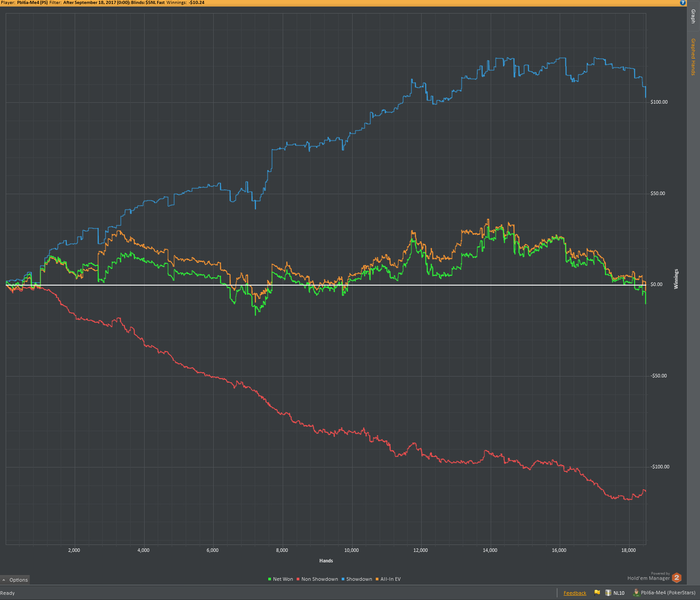Toggle the Net Won legend series
This screenshot has width=700, height=600.
point(280,579)
